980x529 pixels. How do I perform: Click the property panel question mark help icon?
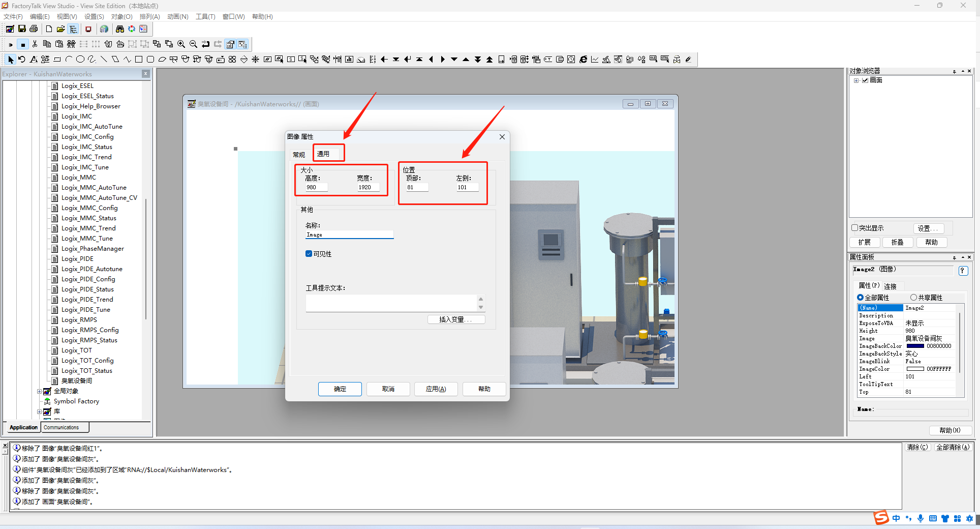[963, 271]
